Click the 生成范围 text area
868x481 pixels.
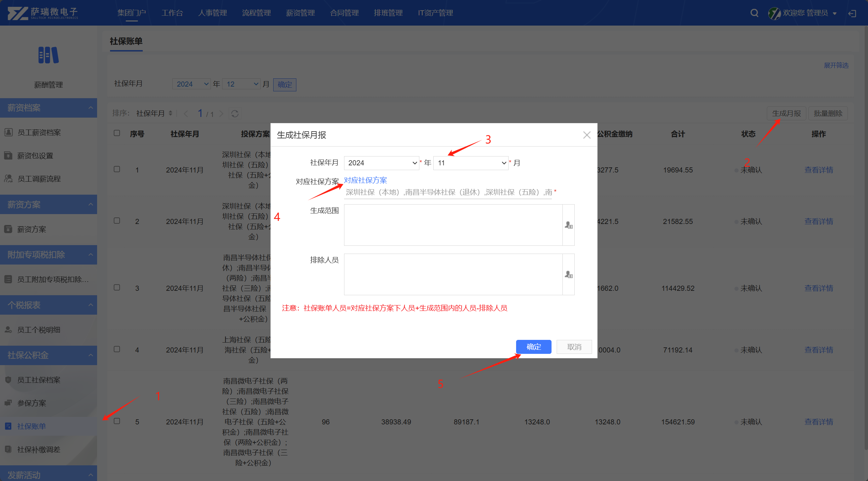453,225
